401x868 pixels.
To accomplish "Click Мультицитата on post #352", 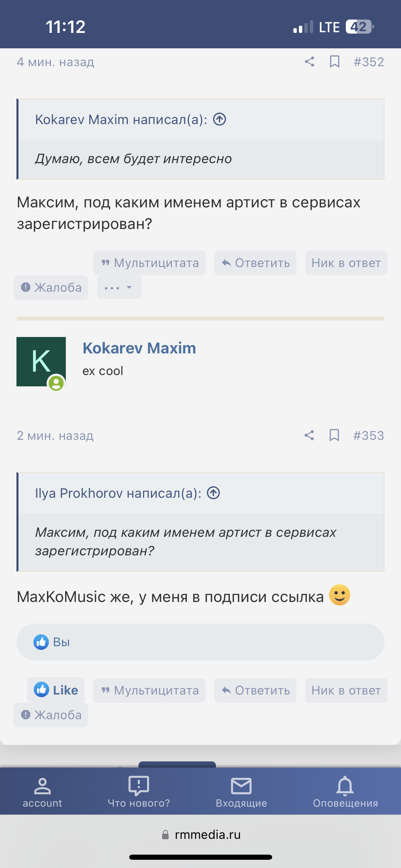I will click(149, 263).
